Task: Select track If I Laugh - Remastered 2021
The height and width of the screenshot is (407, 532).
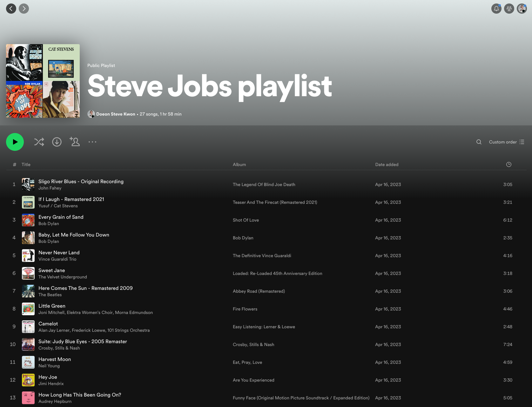Action: point(71,199)
